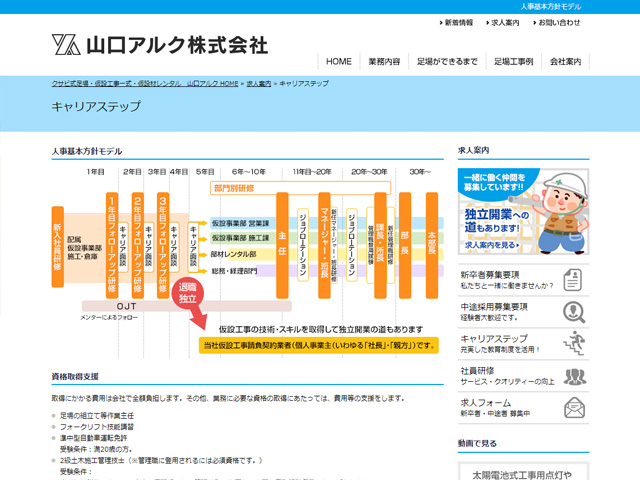Click the stair-climbing icon beside キャリアステップ
Screen dimensions: 640x480
click(x=574, y=343)
